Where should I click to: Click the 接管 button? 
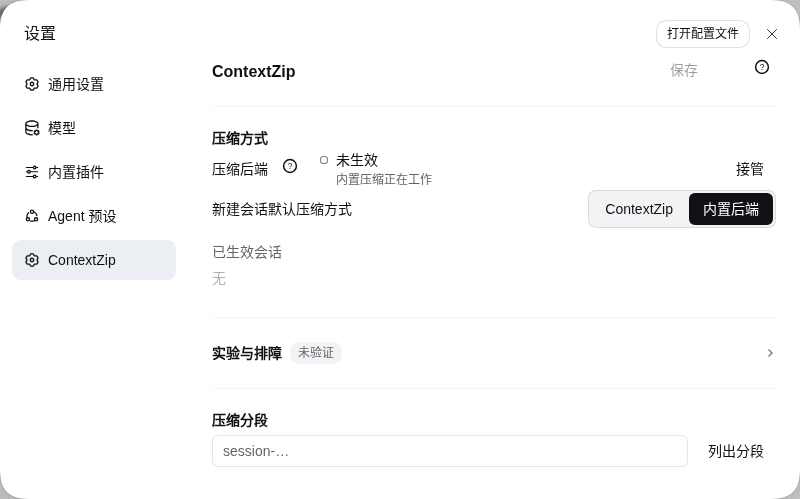click(x=749, y=169)
